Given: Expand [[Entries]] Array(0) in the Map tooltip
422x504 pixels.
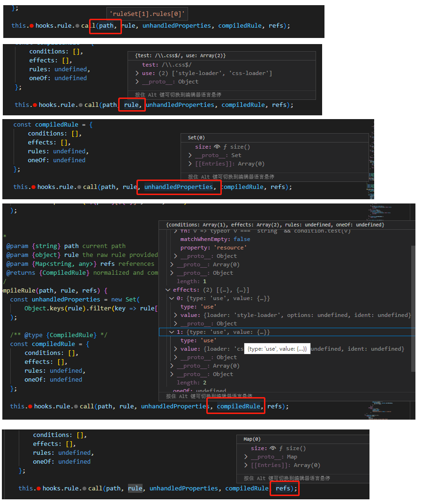Looking at the screenshot, I should point(245,465).
